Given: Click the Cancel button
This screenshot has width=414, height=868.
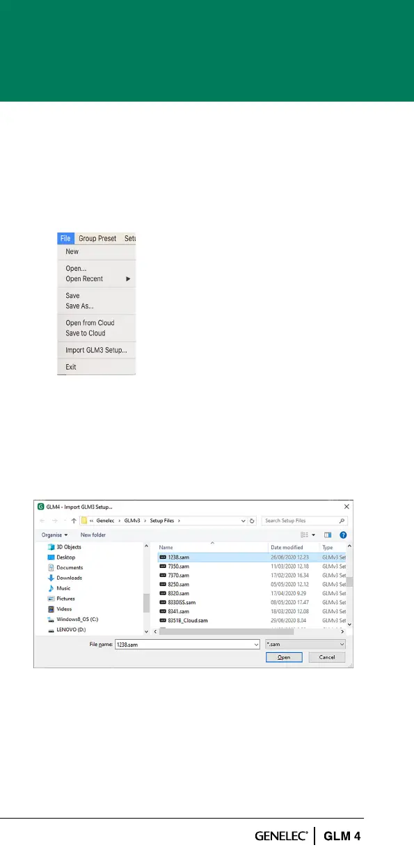Looking at the screenshot, I should pyautogui.click(x=327, y=657).
